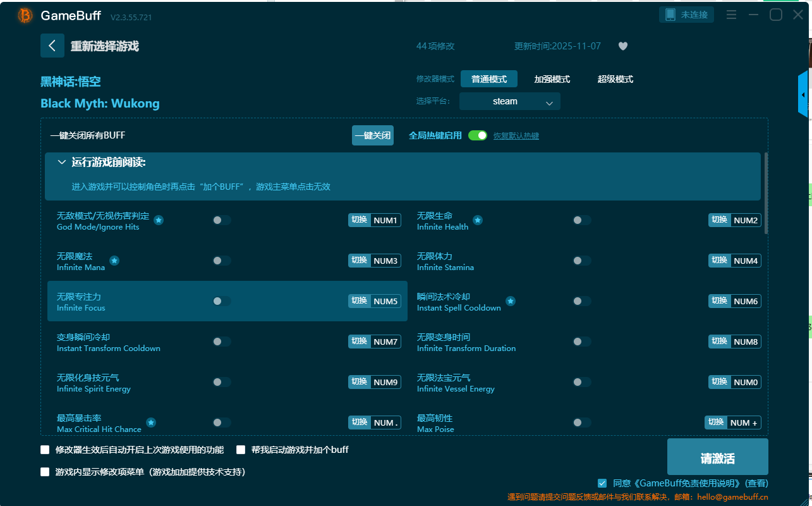Open the 切换 hotkey type for NUM5

pyautogui.click(x=360, y=301)
